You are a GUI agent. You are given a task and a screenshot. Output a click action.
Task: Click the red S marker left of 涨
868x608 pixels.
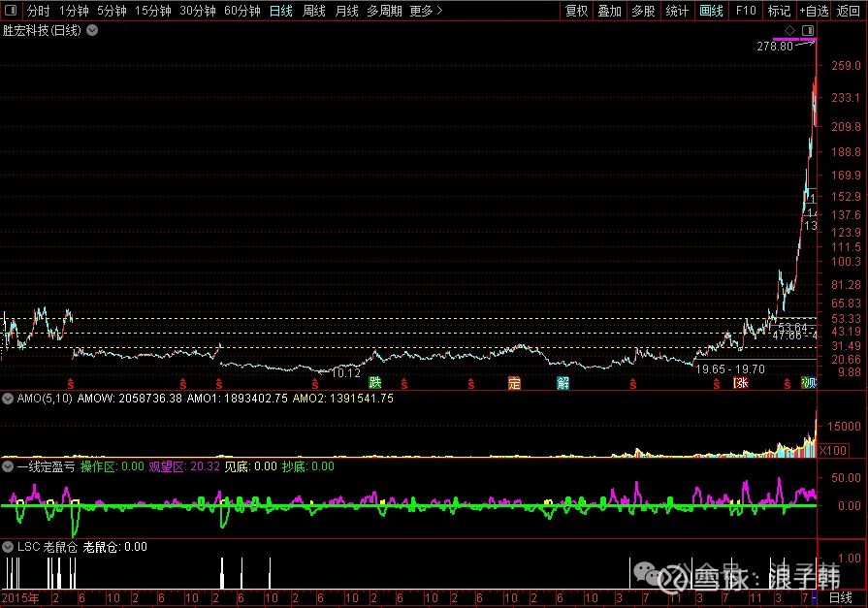pos(717,384)
